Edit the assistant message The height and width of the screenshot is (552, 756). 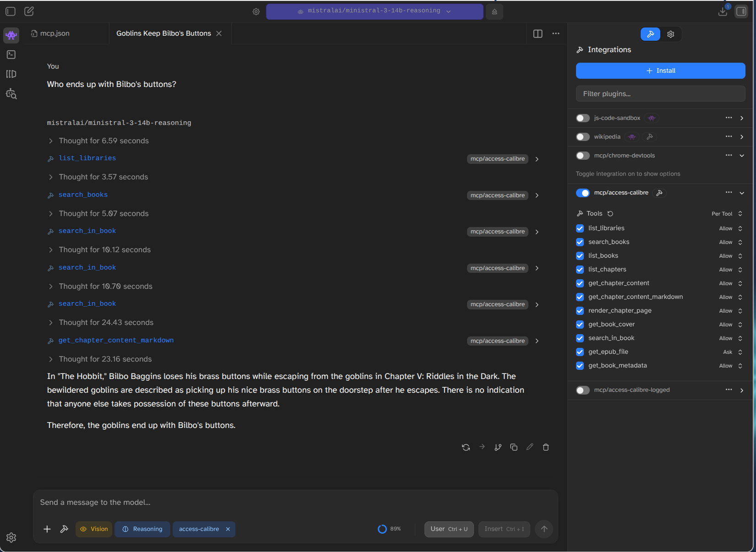coord(530,447)
